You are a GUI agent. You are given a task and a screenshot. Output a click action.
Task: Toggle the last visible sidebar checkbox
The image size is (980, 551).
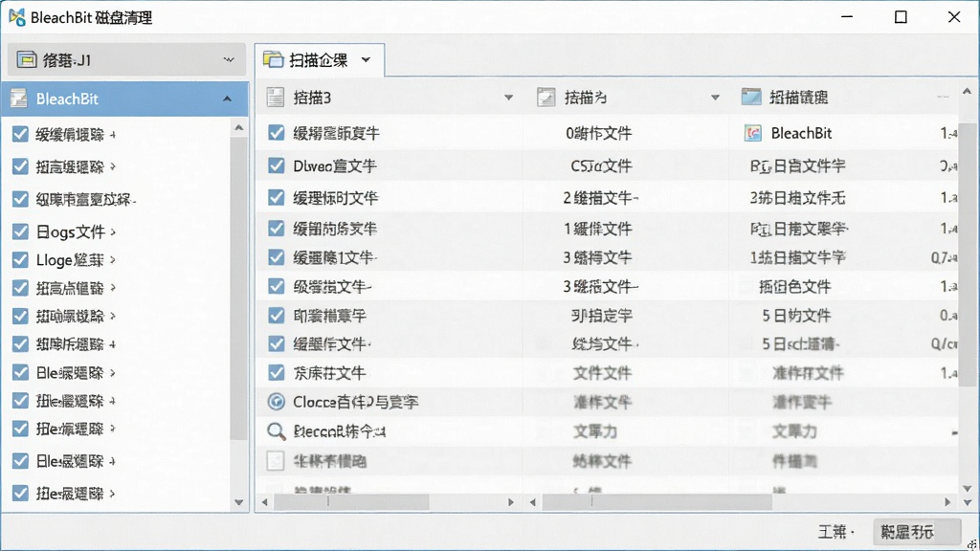20,493
